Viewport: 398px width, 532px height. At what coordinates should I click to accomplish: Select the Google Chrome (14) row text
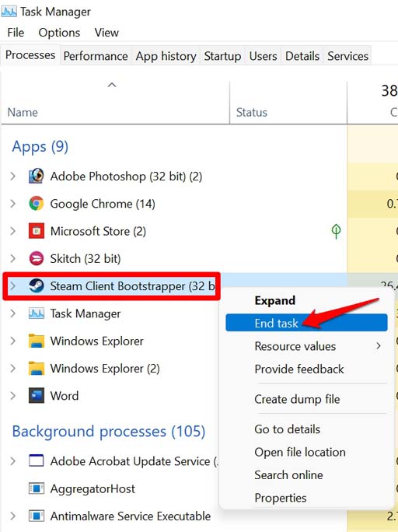click(103, 204)
